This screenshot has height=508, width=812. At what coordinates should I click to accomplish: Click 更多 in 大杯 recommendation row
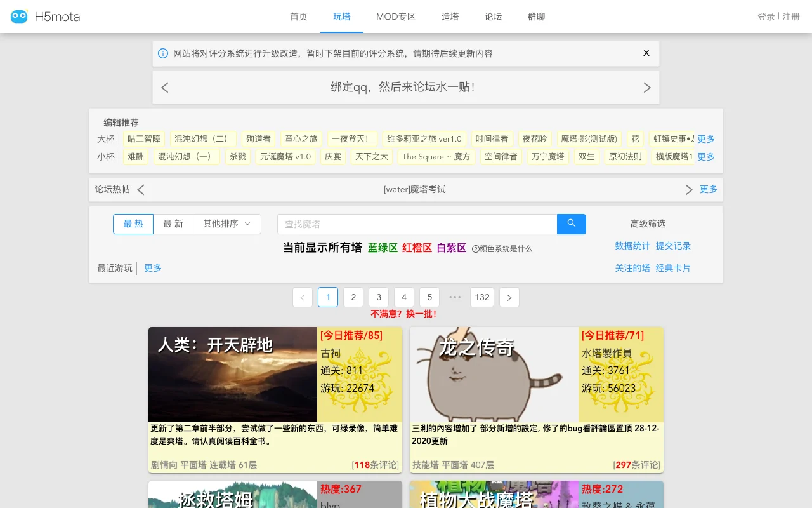coord(706,138)
